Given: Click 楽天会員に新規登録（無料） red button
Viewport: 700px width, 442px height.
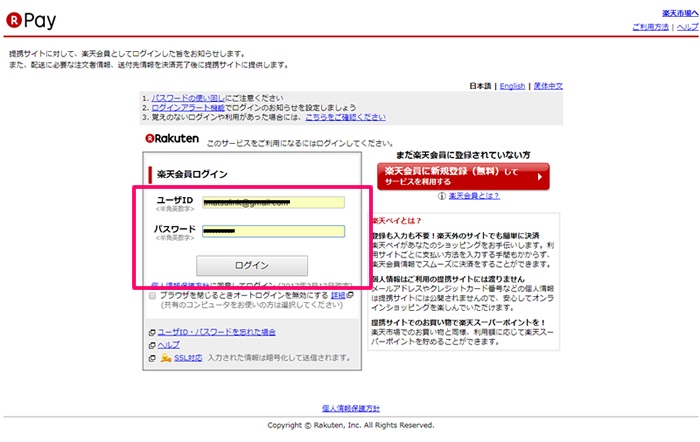Looking at the screenshot, I should coord(463,176).
